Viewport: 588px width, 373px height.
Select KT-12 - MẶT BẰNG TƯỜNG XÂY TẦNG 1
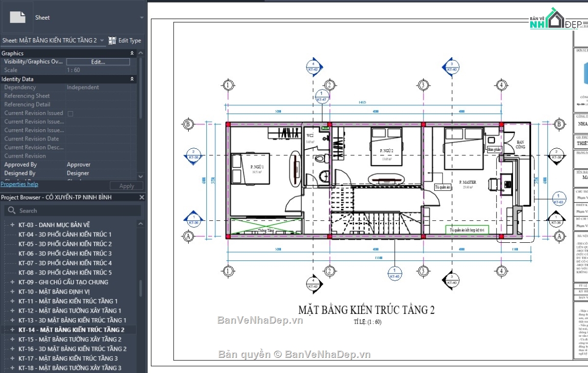tap(70, 310)
